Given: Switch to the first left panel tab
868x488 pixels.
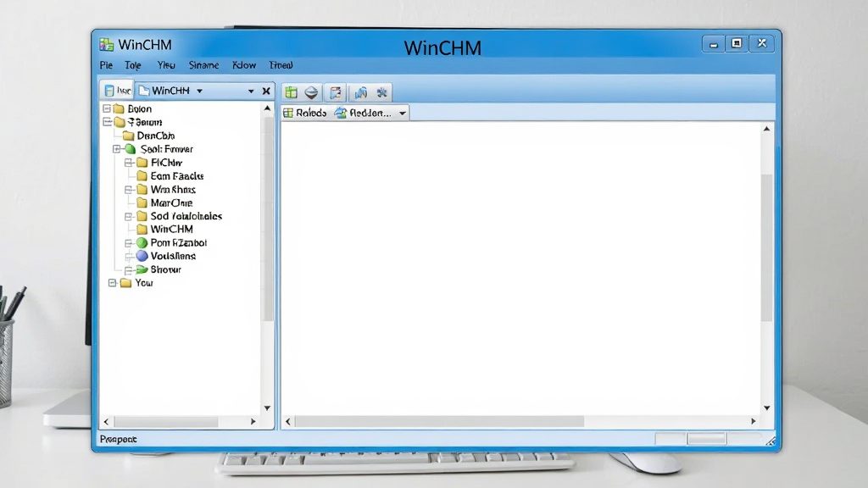Looking at the screenshot, I should (118, 90).
